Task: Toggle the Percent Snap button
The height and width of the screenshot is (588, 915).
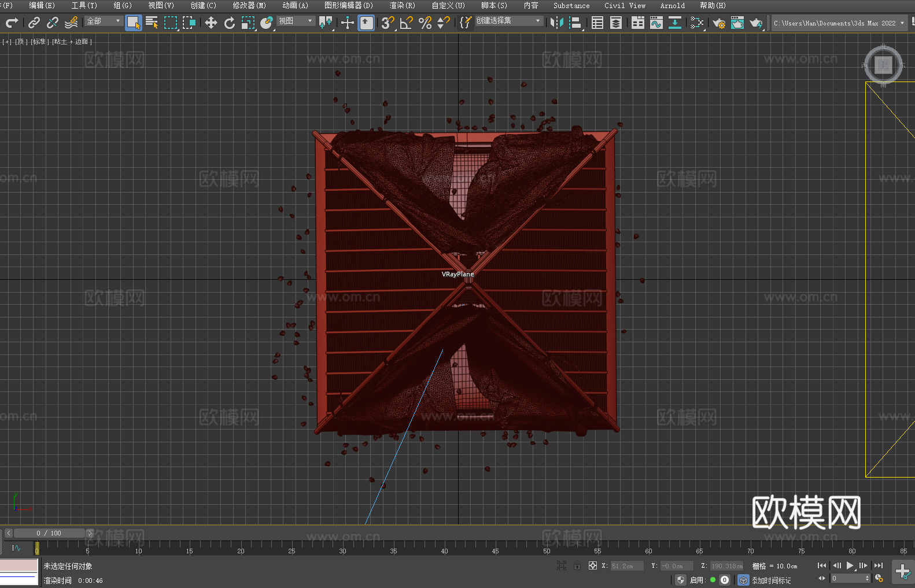Action: (x=425, y=23)
